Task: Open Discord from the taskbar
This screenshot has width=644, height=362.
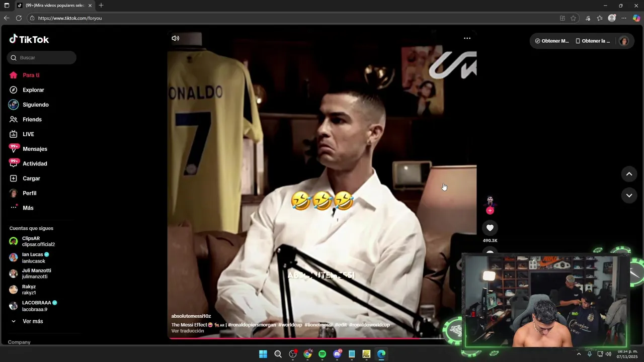Action: click(337, 354)
